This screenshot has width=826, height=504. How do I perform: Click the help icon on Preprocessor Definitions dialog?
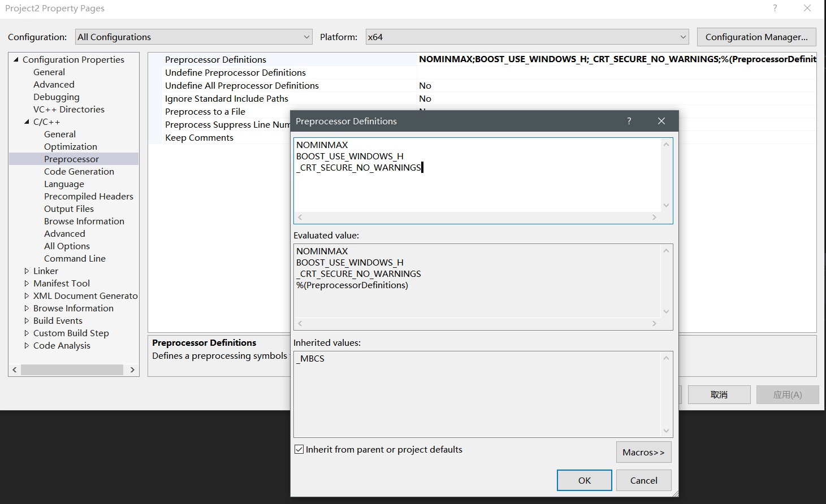pos(629,121)
